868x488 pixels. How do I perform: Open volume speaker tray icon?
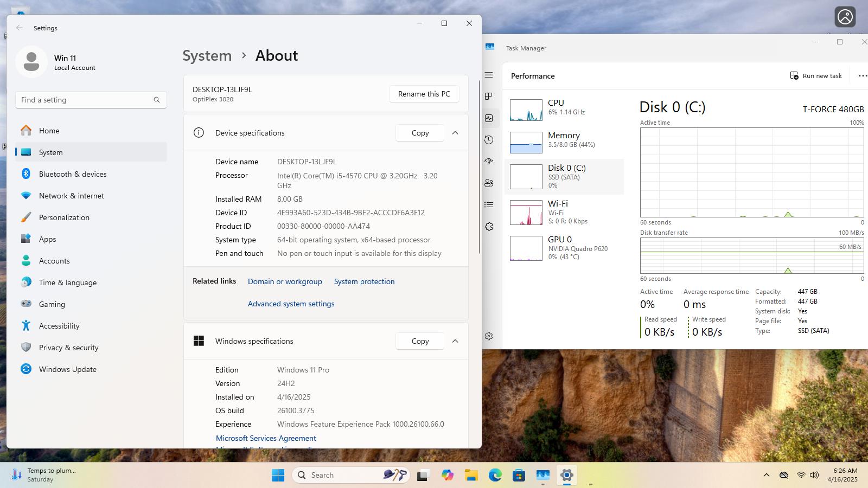[814, 475]
